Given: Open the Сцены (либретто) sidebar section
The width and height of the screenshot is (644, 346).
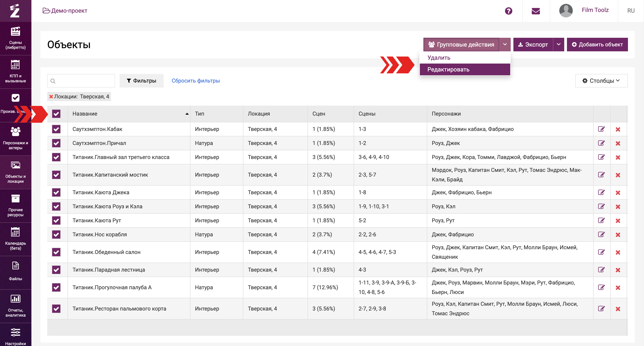Looking at the screenshot, I should (16, 38).
